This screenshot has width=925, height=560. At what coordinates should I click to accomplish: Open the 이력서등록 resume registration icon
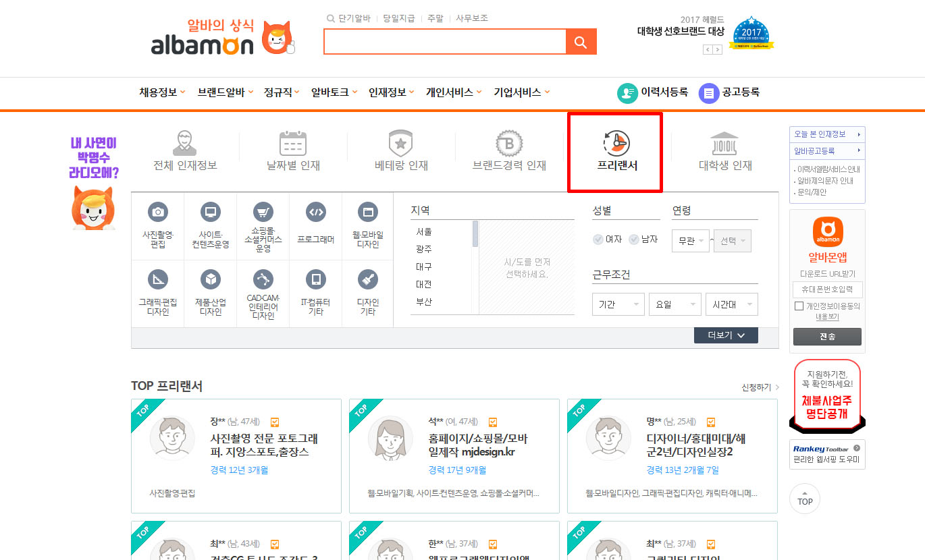628,93
